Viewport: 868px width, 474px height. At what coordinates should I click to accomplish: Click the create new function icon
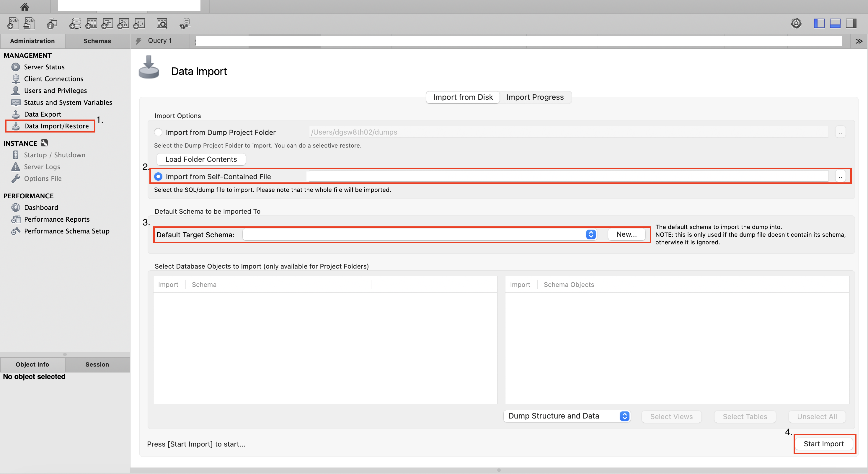(139, 23)
